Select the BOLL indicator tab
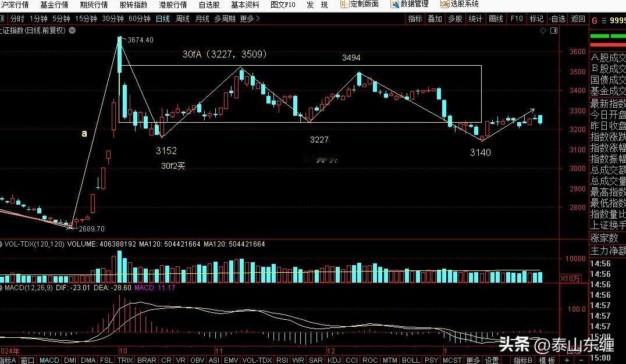Image resolution: width=626 pixels, height=364 pixels. (x=411, y=360)
